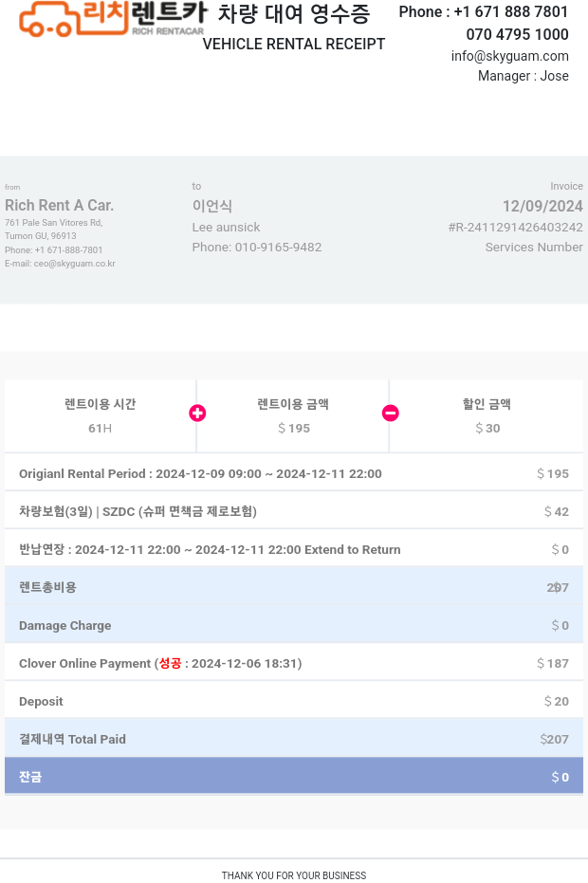The width and height of the screenshot is (588, 883).
Task: Click the 070 4795 1000 phone number
Action: pos(517,35)
